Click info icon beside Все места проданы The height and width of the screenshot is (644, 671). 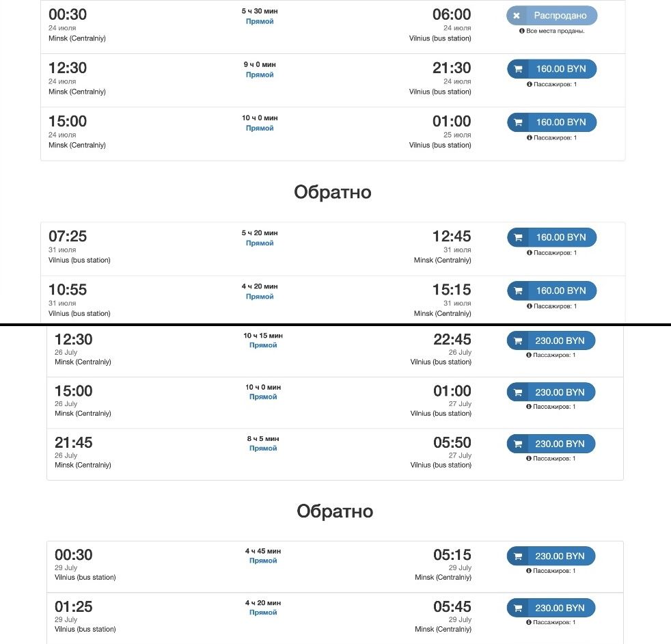point(521,31)
